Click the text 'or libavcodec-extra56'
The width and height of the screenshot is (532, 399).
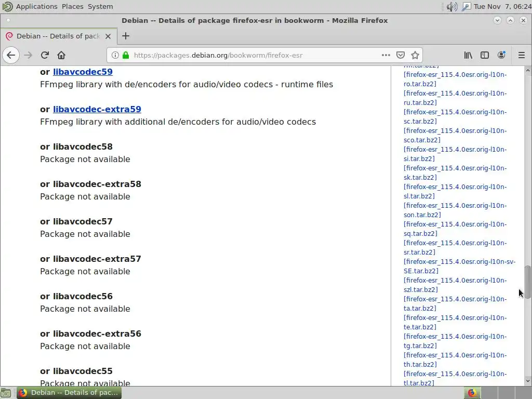pyautogui.click(x=90, y=334)
